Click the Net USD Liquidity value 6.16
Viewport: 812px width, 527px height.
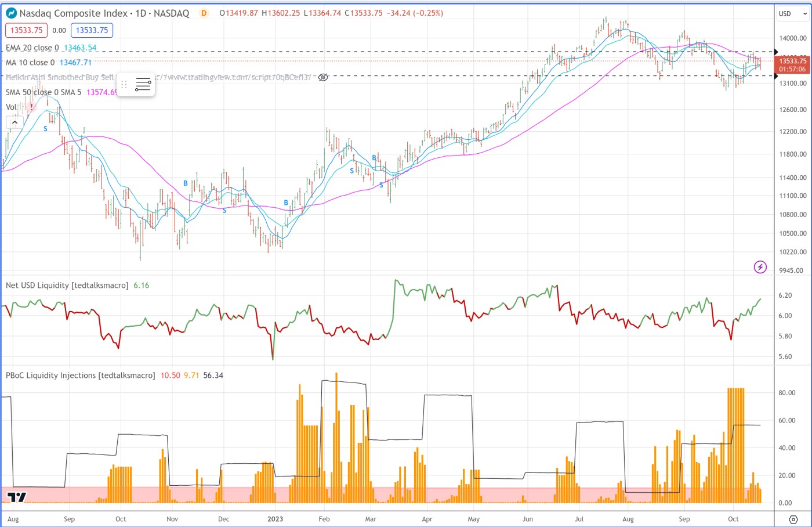point(141,285)
